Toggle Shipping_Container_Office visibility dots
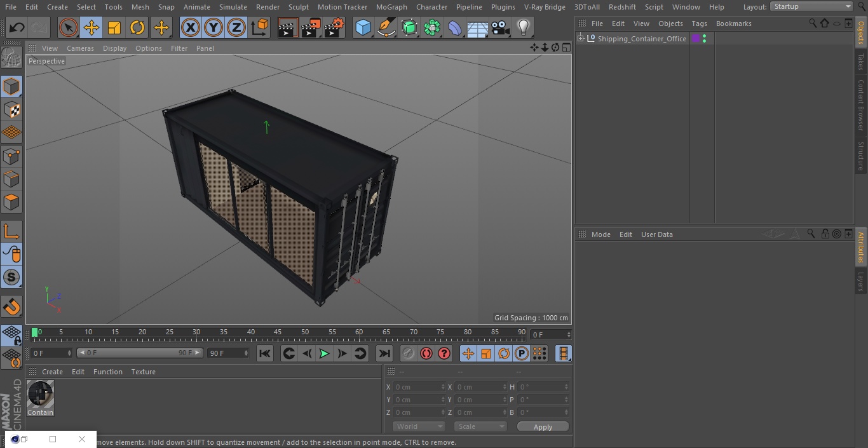Viewport: 868px width, 448px height. coord(704,39)
